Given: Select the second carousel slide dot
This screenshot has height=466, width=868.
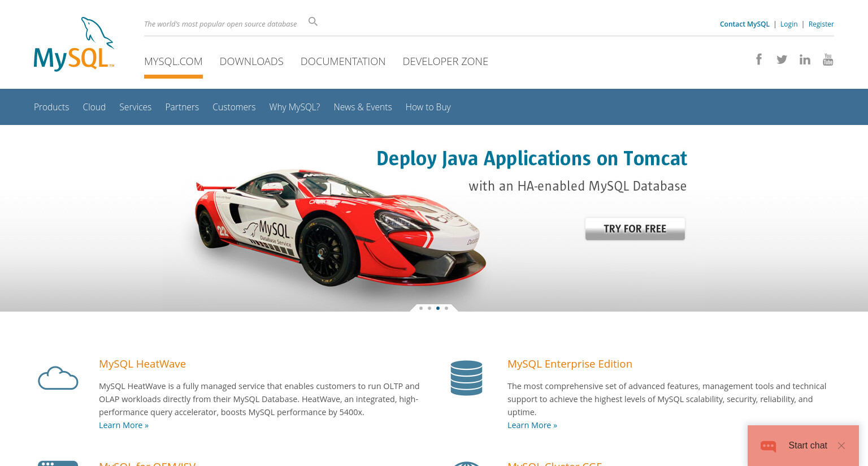Looking at the screenshot, I should [429, 308].
